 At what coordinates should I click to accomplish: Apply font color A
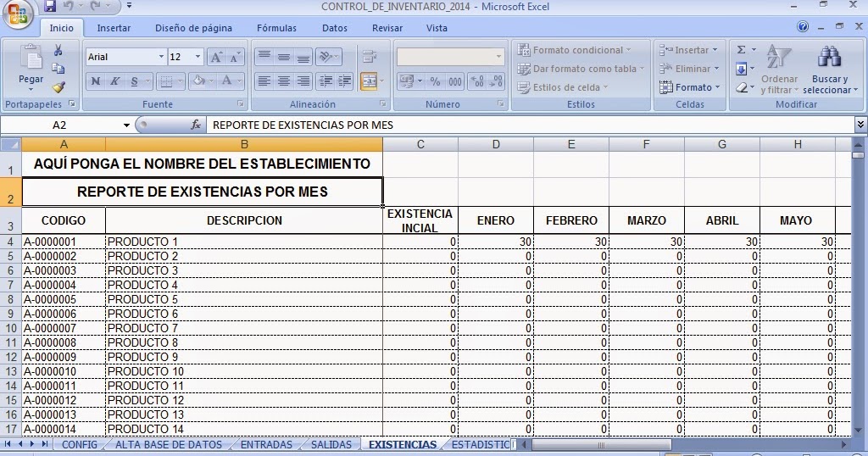tap(226, 81)
